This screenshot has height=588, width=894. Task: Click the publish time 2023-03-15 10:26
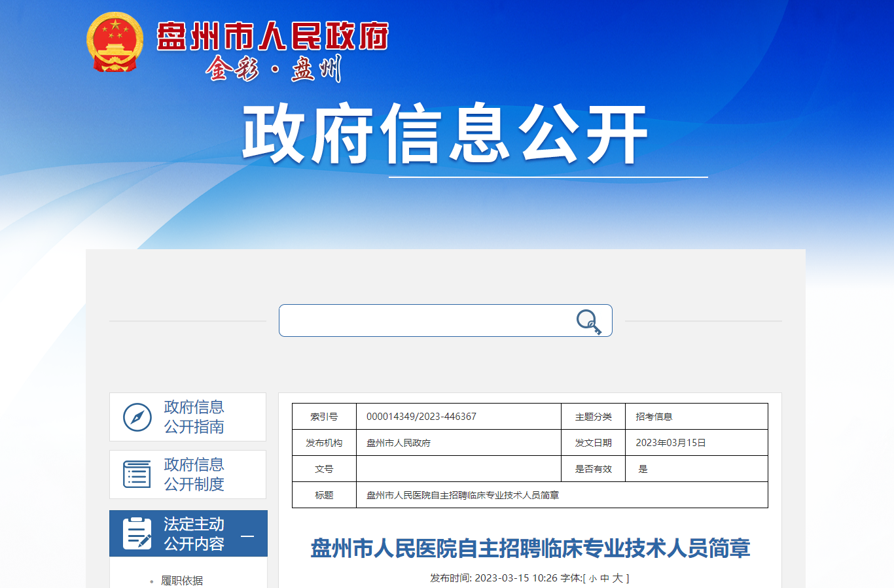(x=516, y=578)
